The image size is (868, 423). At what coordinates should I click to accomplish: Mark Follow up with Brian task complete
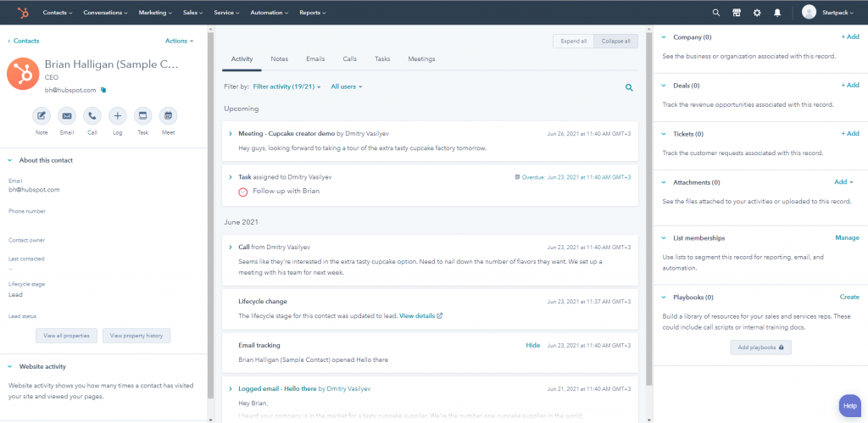tap(243, 192)
